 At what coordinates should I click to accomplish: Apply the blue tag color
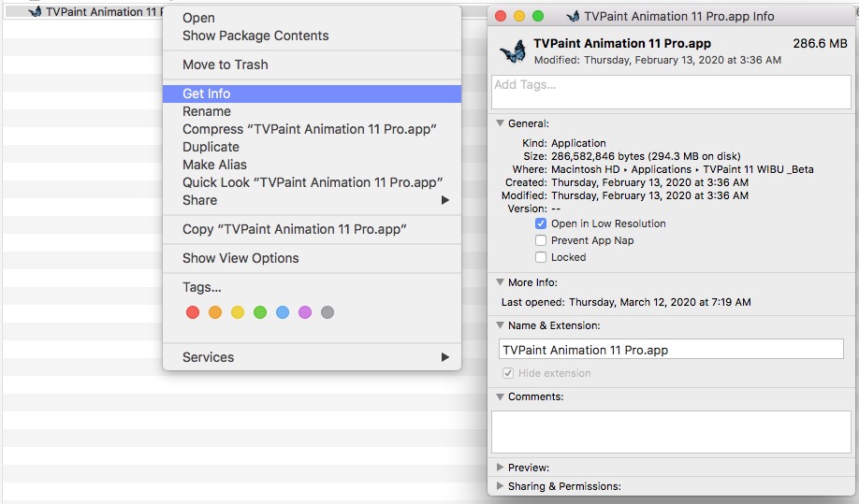point(283,312)
